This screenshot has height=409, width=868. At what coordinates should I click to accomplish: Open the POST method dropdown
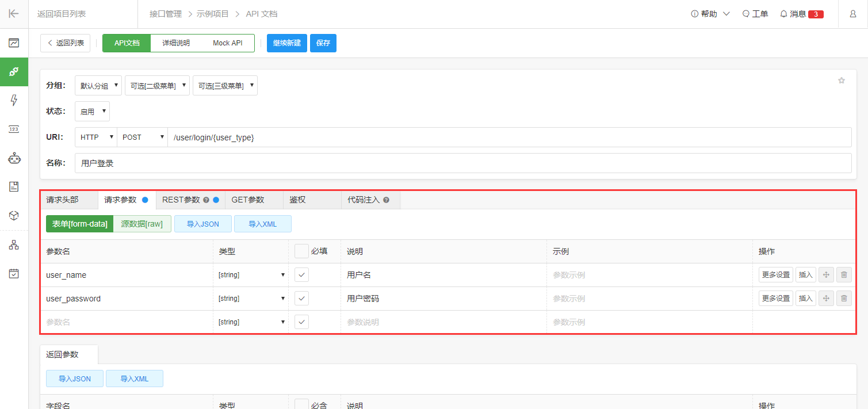click(143, 137)
